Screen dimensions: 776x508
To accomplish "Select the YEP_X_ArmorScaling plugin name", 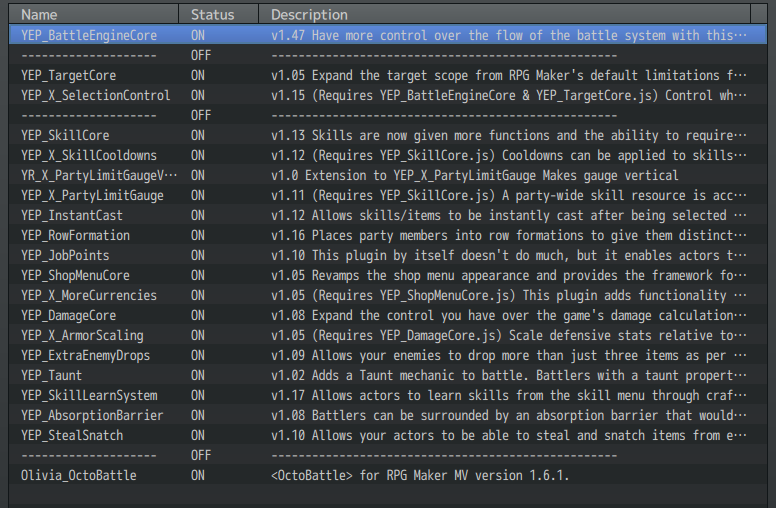I will coord(82,335).
